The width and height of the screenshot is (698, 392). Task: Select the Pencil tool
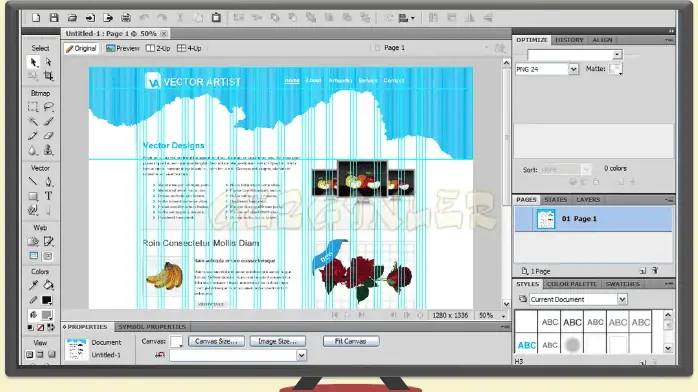tap(33, 136)
